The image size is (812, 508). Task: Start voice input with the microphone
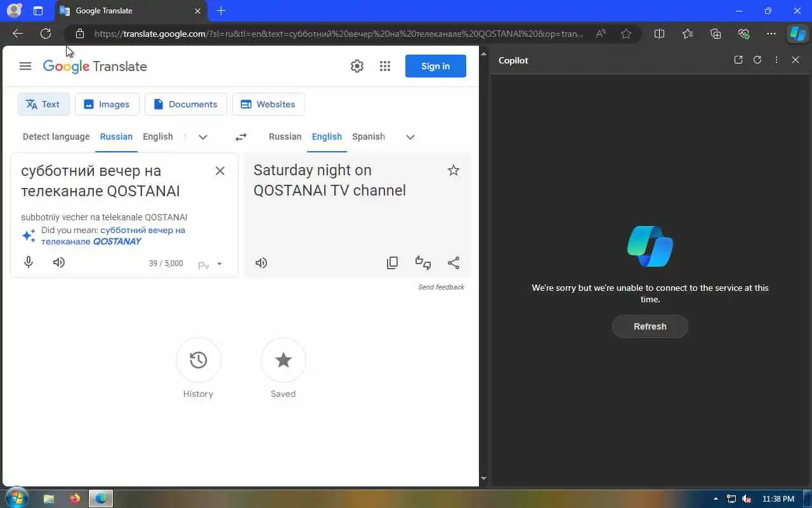(29, 262)
